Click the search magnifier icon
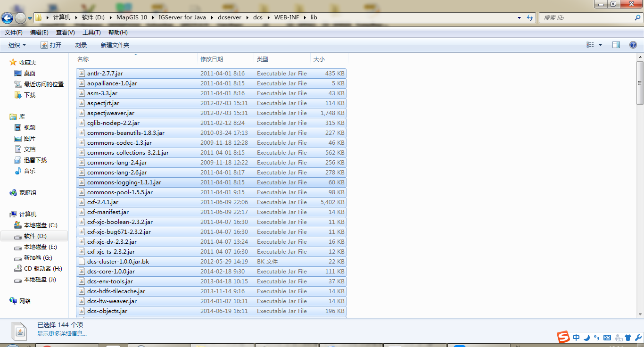 pyautogui.click(x=637, y=17)
